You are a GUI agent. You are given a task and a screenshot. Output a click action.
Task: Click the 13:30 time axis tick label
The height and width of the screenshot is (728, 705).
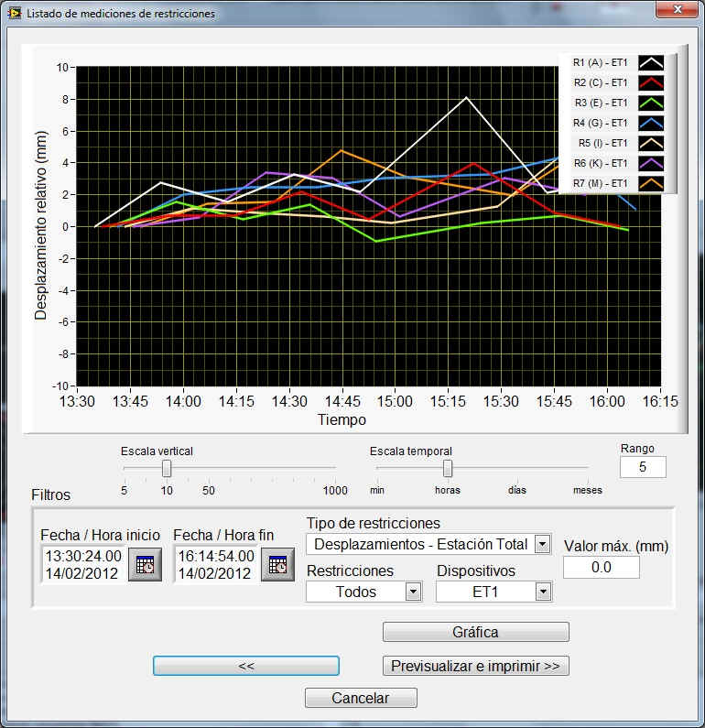click(77, 401)
